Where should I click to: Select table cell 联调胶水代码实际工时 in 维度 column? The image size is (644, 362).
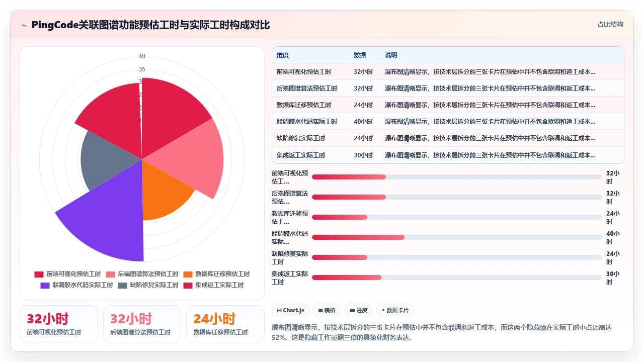pyautogui.click(x=307, y=122)
